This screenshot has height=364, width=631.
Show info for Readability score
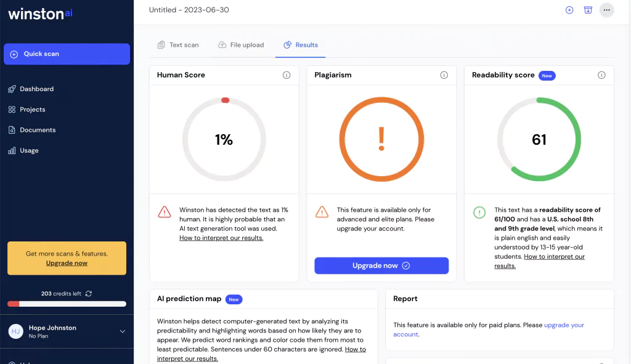coord(601,75)
